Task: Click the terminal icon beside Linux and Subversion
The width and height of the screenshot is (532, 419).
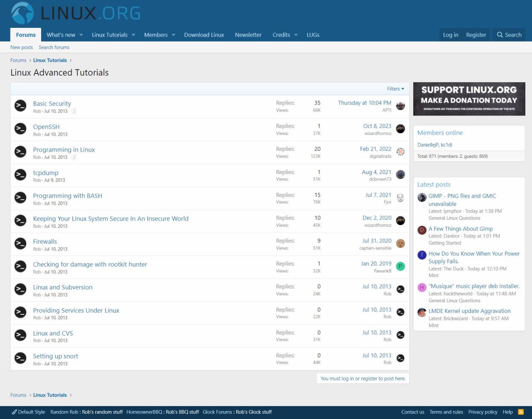Action: point(20,289)
